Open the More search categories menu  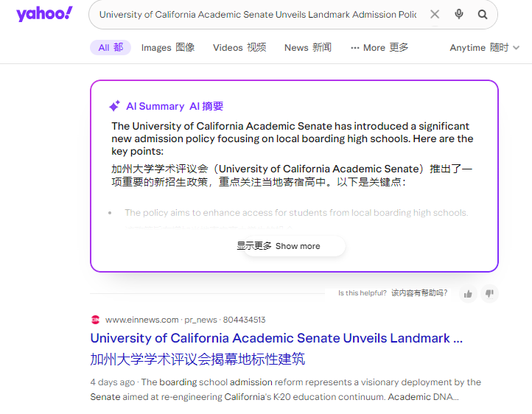379,47
